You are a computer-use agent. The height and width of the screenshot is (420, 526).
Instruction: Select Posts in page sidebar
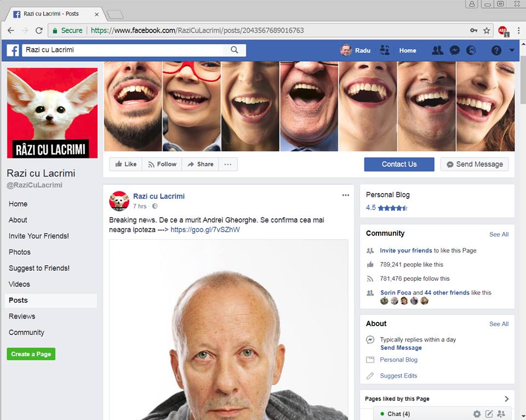pos(50,300)
